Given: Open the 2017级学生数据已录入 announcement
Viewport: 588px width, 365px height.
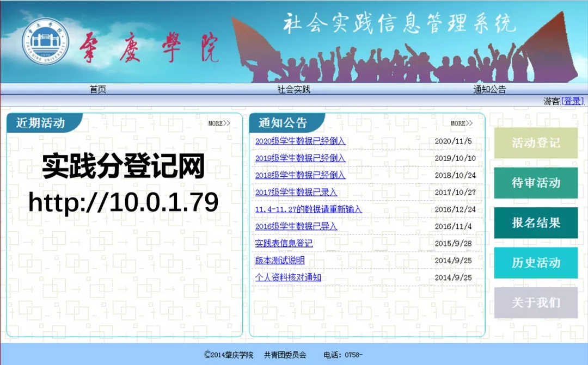Looking at the screenshot, I should (x=296, y=192).
